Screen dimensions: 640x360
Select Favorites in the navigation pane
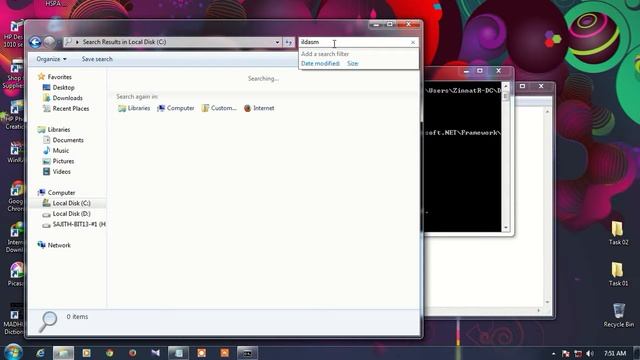(x=60, y=77)
